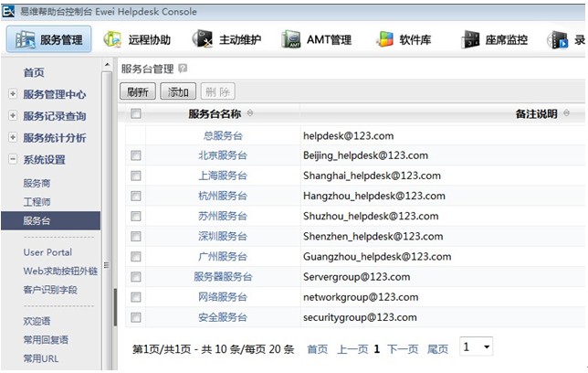Tick the 深圳服务台 row checkbox
This screenshot has width=588, height=373.
tap(136, 236)
